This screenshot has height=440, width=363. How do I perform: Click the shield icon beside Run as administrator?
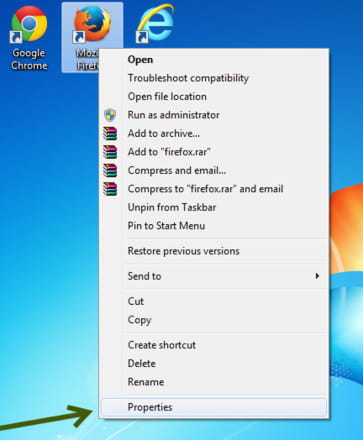pos(110,115)
